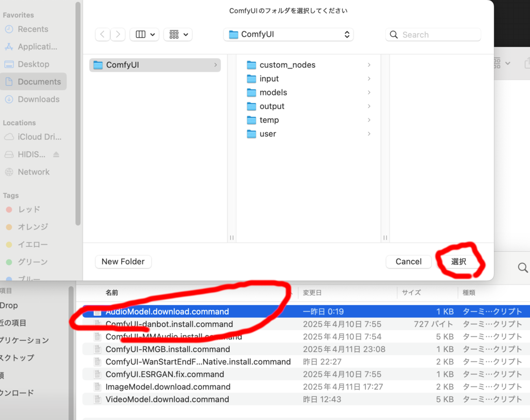This screenshot has height=420, width=530.
Task: Open アプリケーション in the Finder sidebar
Action: (24, 340)
